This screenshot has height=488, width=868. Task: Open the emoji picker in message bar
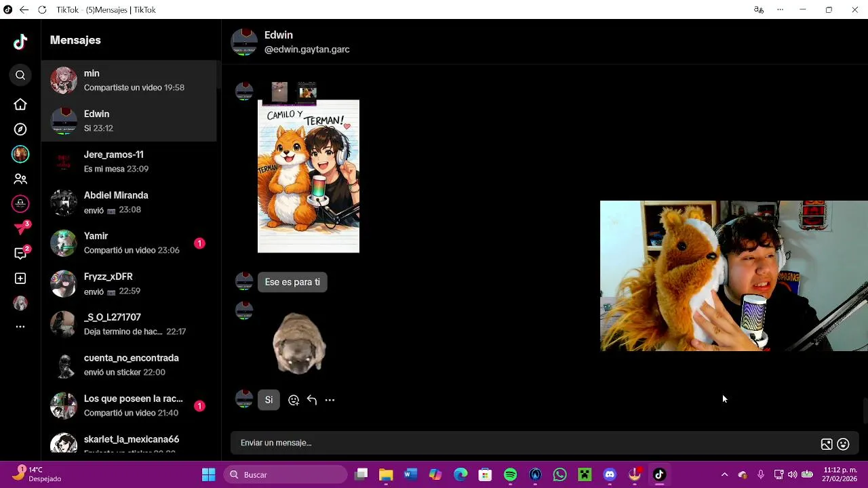(844, 444)
